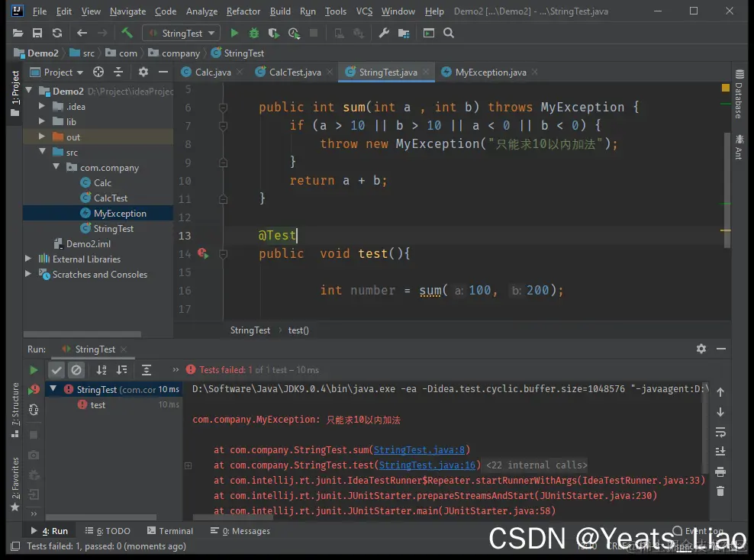Expand all test results icon
This screenshot has width=754, height=560.
[147, 370]
